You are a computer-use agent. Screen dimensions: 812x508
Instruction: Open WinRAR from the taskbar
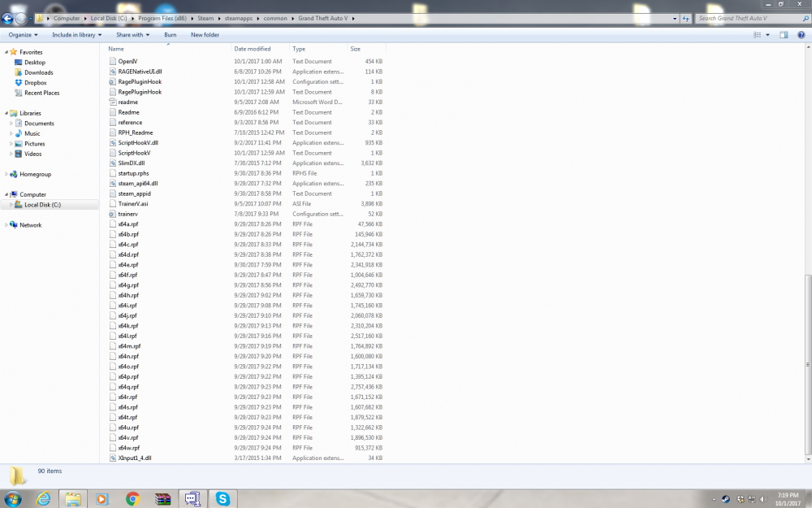point(162,499)
